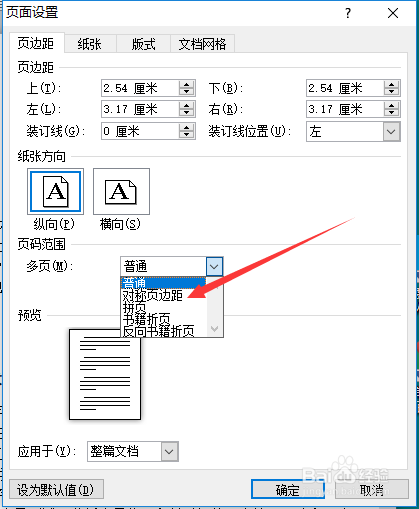Select 纵向 portrait orientation icon
The width and height of the screenshot is (419, 509).
[x=55, y=191]
